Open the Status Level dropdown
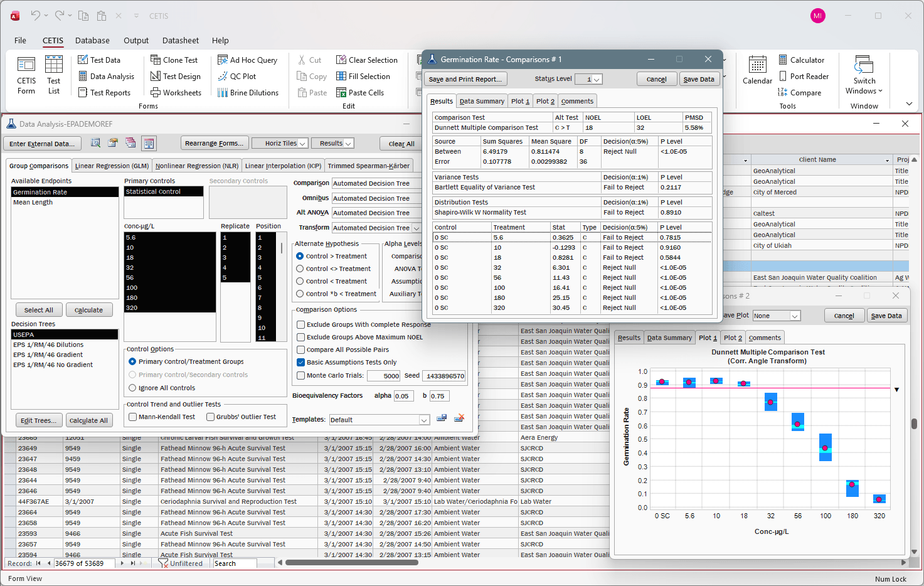This screenshot has height=586, width=924. pos(597,80)
